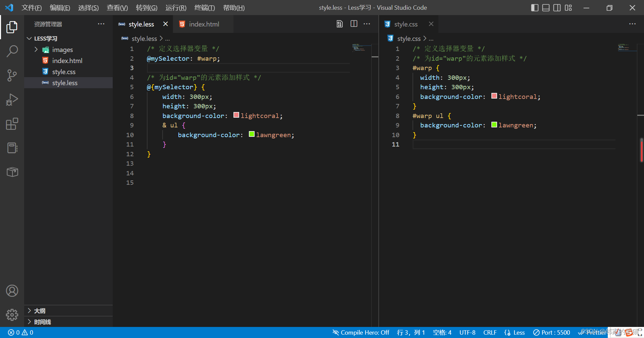
Task: Click the style.css breadcrumb file name
Action: click(409, 39)
